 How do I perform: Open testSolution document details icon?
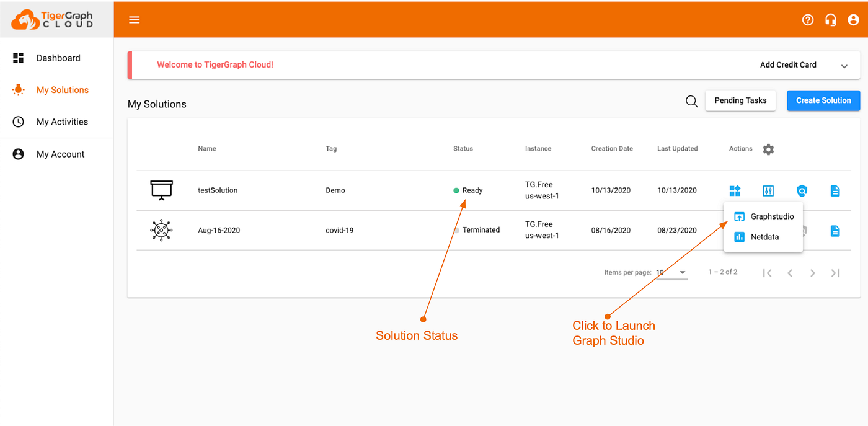click(835, 190)
